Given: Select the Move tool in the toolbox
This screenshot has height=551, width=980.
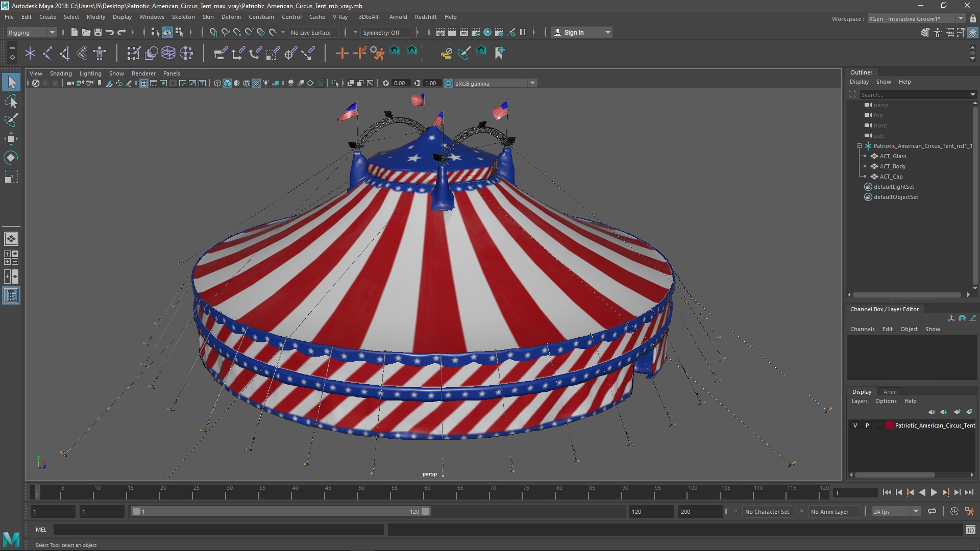Looking at the screenshot, I should [x=11, y=139].
